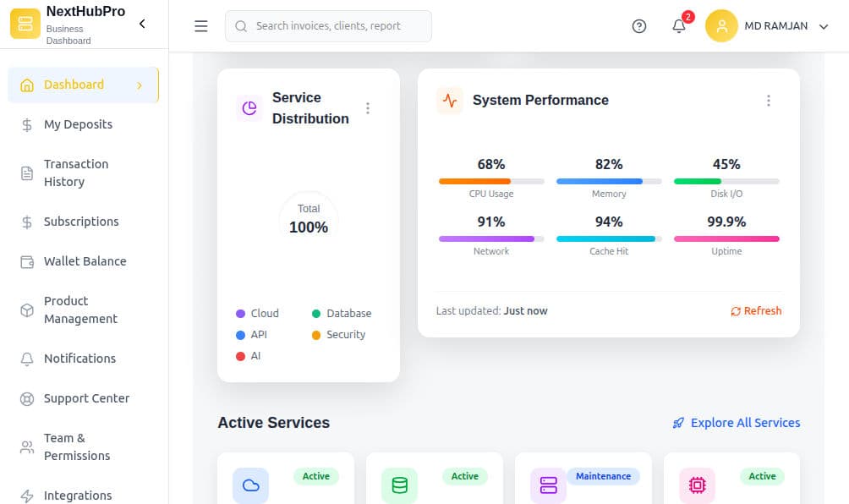Image resolution: width=849 pixels, height=504 pixels.
Task: Click the Service Distribution pie chart icon
Action: pyautogui.click(x=249, y=108)
